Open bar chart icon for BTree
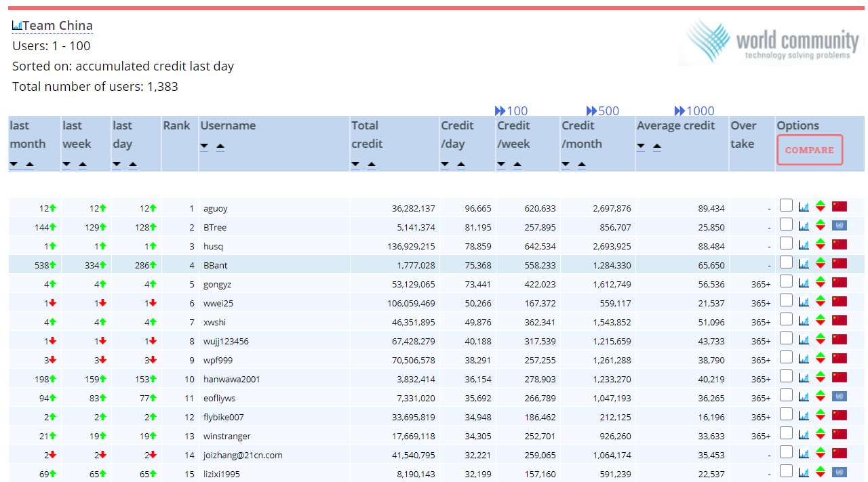Viewport: 868px width, 482px height. click(x=804, y=226)
